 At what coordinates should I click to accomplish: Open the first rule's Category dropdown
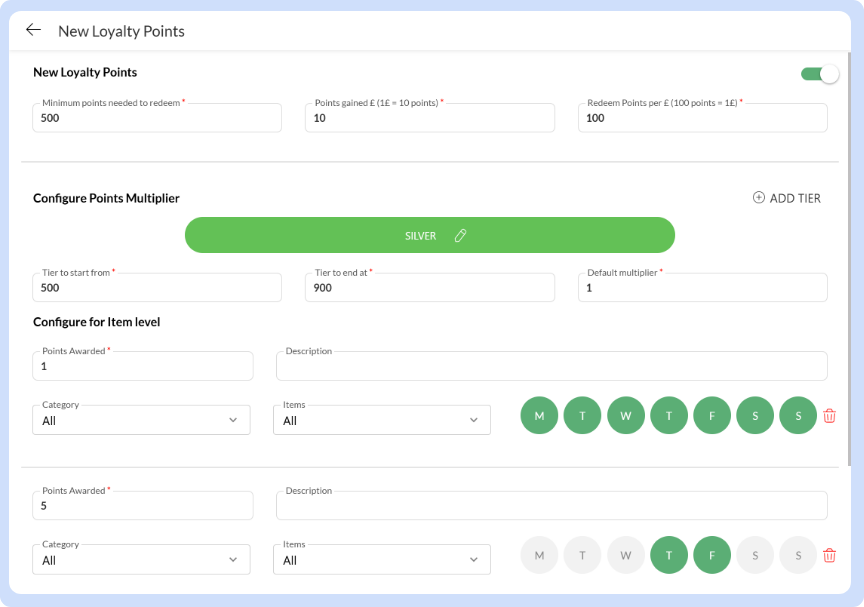pyautogui.click(x=141, y=420)
